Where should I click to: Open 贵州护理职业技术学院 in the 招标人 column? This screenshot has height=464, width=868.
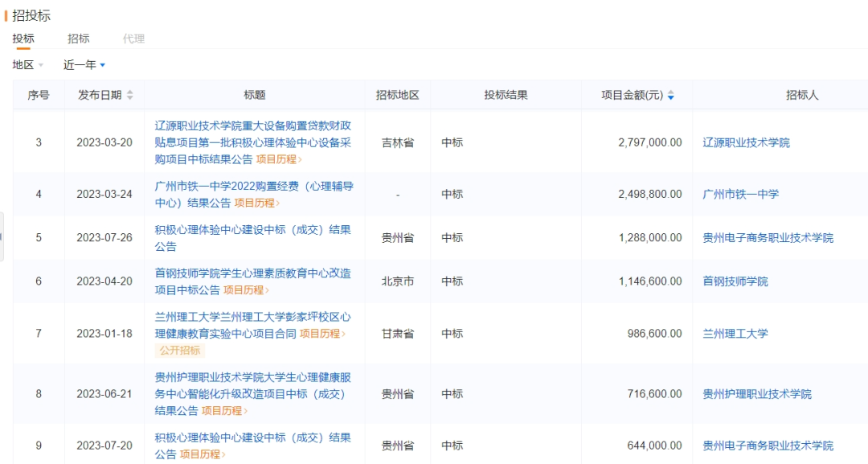click(x=757, y=394)
